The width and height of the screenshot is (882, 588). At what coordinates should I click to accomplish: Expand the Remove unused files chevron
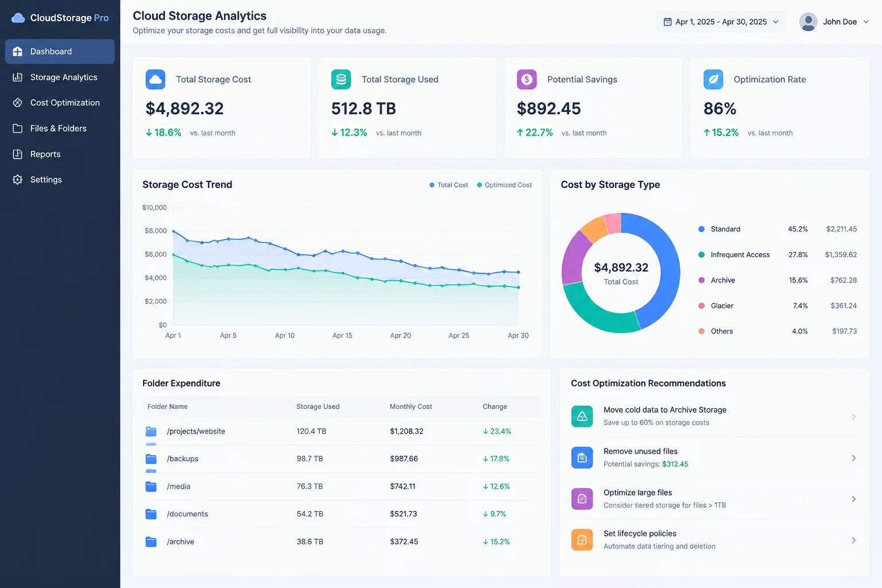click(x=854, y=458)
